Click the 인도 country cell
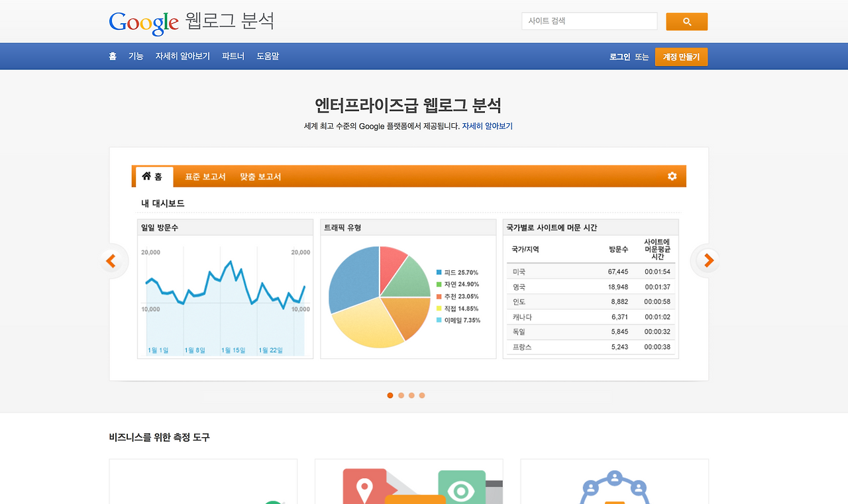848x504 pixels. point(519,302)
